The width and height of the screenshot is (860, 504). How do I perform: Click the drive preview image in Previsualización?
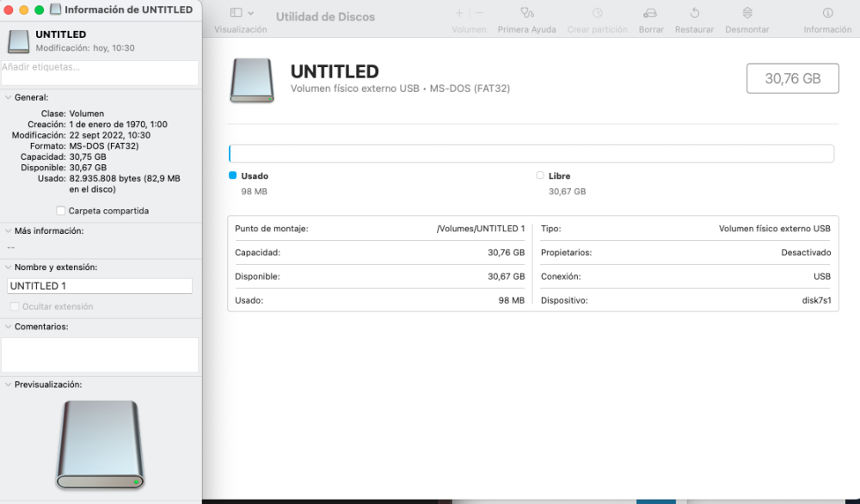[101, 445]
